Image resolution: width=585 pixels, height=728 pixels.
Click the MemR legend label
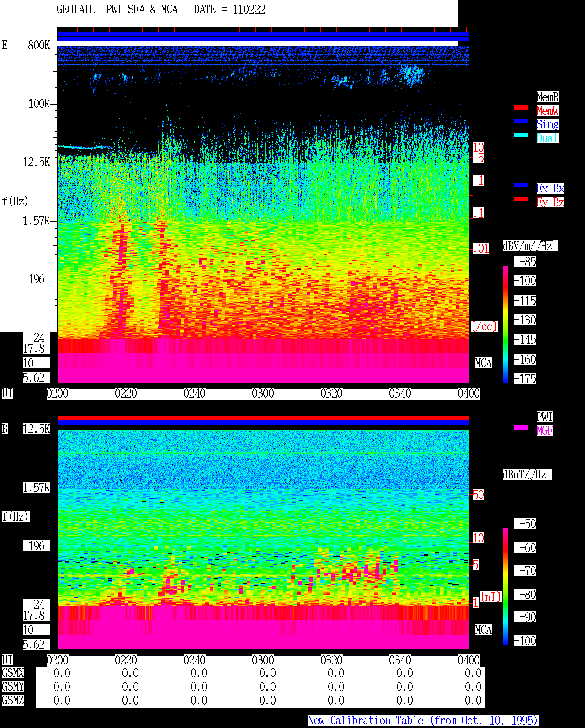(x=548, y=97)
